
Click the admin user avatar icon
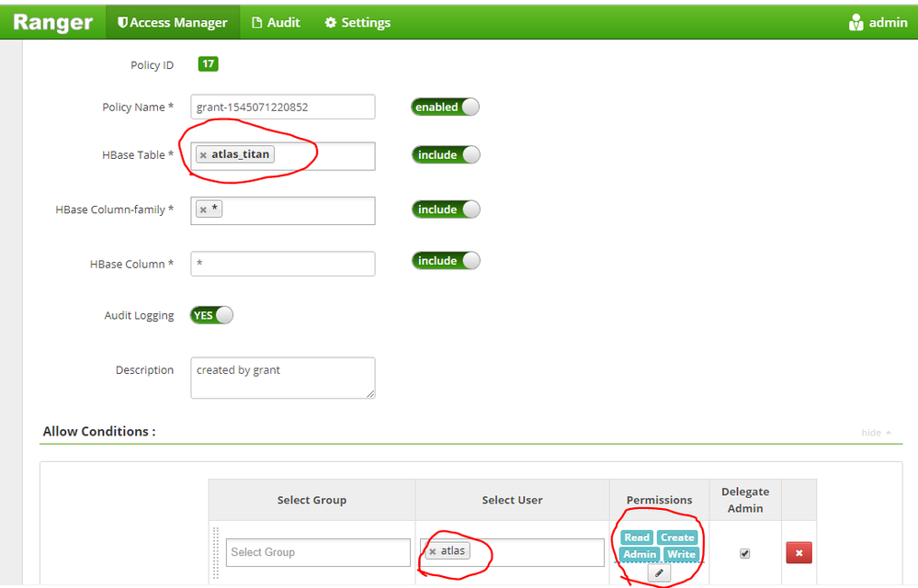856,22
